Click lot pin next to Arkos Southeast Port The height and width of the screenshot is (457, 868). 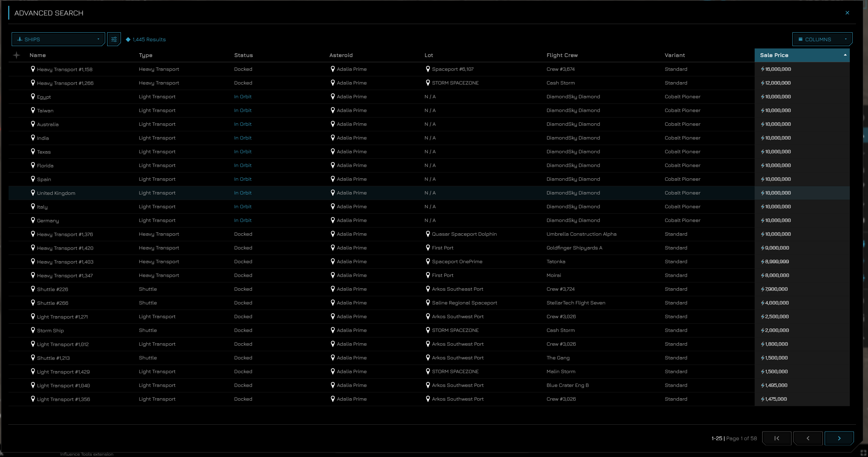[428, 289]
